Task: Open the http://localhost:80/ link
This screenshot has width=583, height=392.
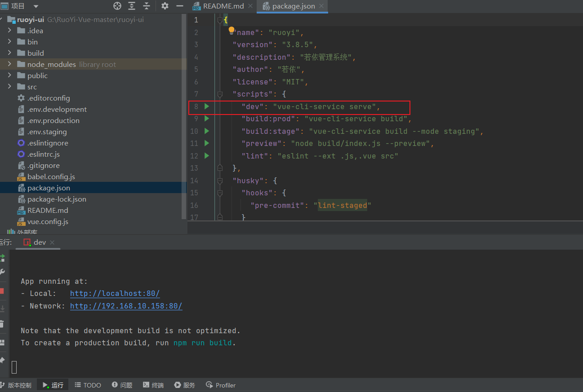Action: pos(115,293)
